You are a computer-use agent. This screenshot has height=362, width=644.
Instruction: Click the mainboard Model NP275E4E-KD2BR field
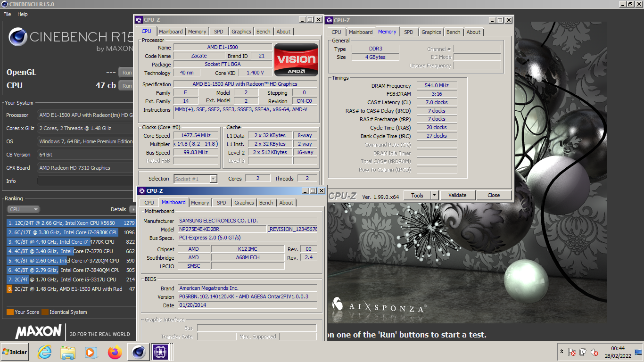click(222, 229)
